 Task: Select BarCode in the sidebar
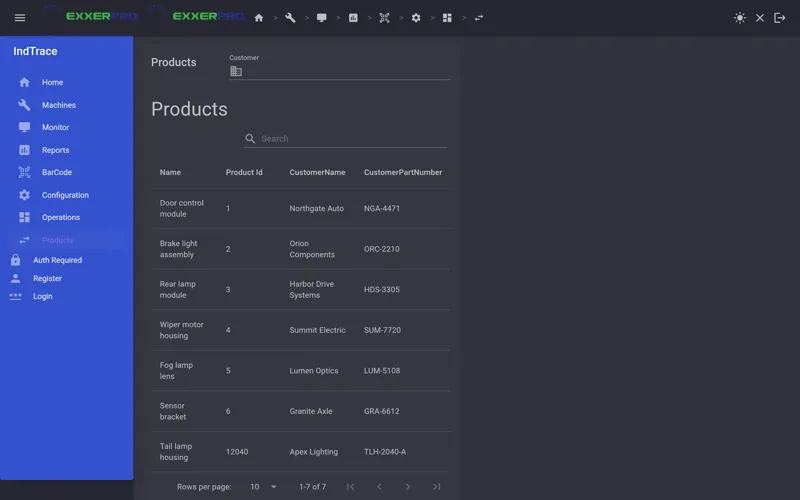pyautogui.click(x=66, y=172)
